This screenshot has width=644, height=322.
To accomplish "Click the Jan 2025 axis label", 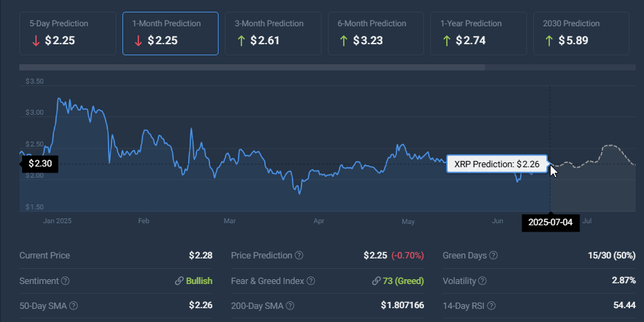I will coord(57,220).
